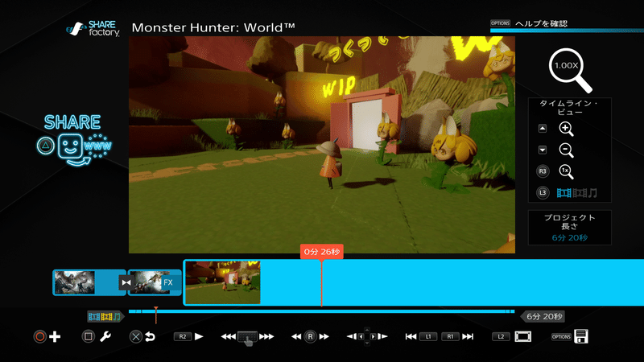
Task: Select the large third clip thumbnail
Action: point(223,283)
